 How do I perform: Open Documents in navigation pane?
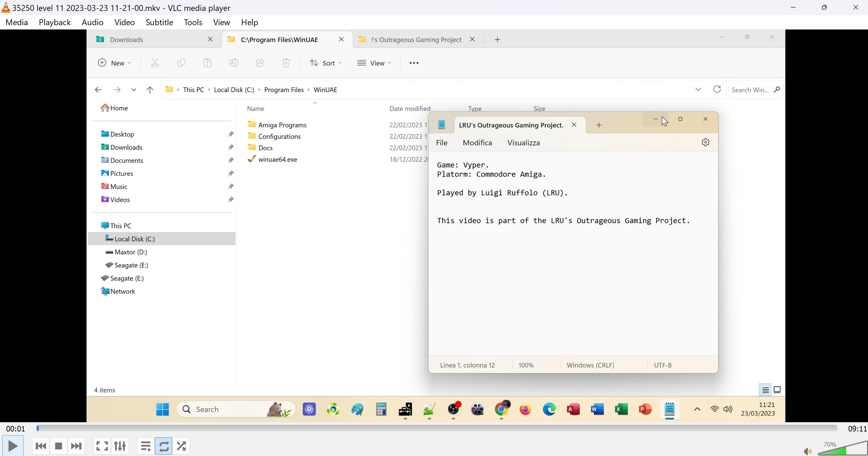pos(122,160)
